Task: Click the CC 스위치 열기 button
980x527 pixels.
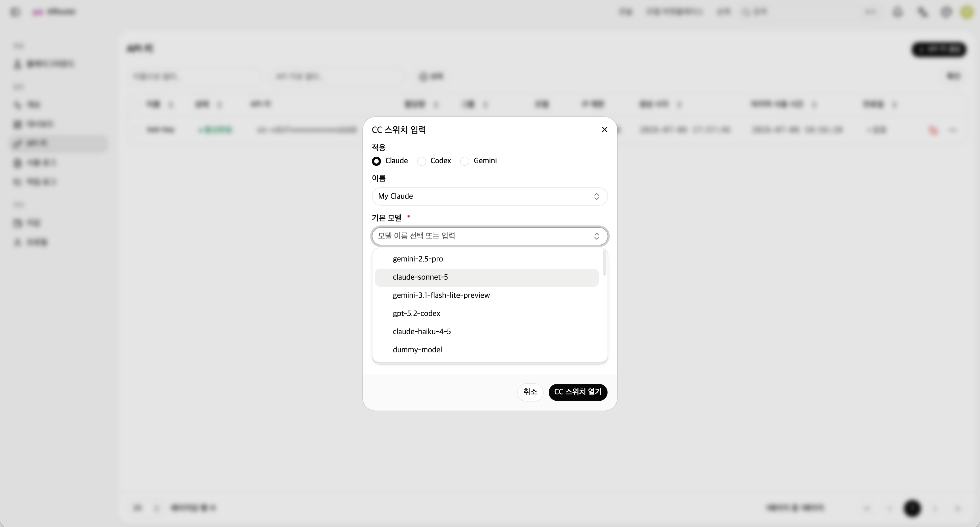Action: point(577,392)
